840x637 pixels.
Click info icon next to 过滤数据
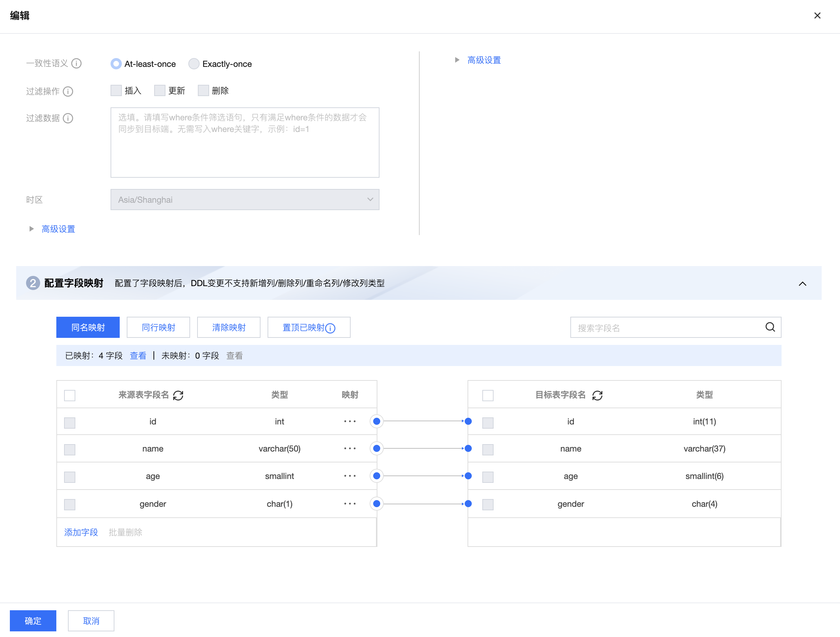[x=68, y=119]
